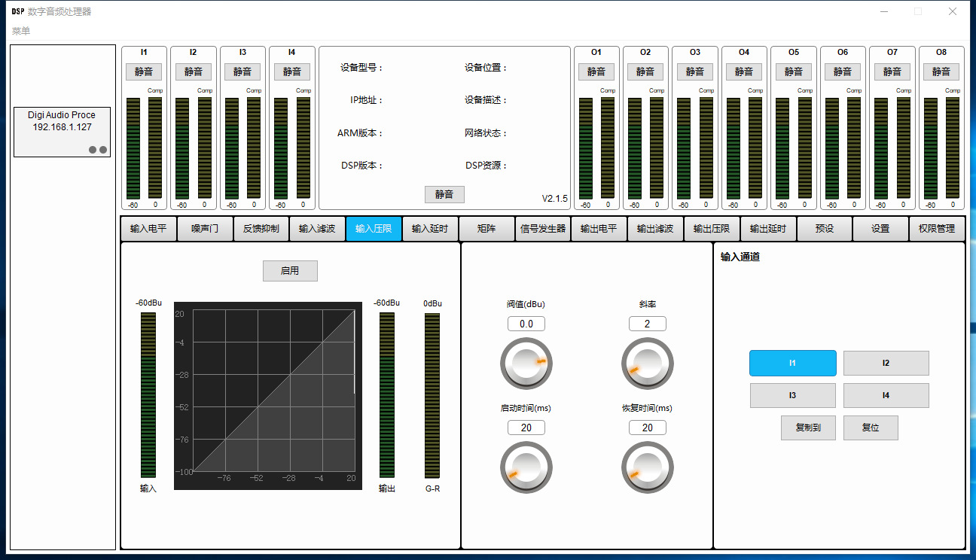Click the 启用 button to enable compressor
Screen dimensions: 976x560
click(290, 271)
